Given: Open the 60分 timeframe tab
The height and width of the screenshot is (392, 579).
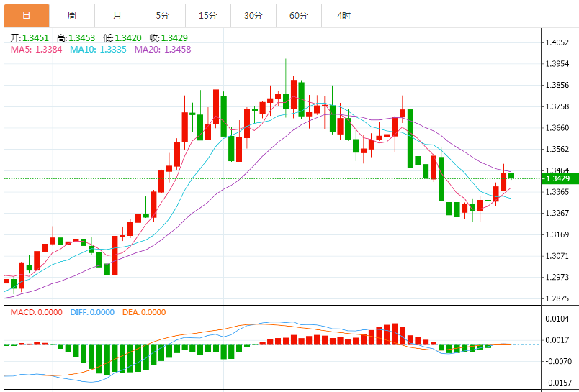Looking at the screenshot, I should coord(299,16).
